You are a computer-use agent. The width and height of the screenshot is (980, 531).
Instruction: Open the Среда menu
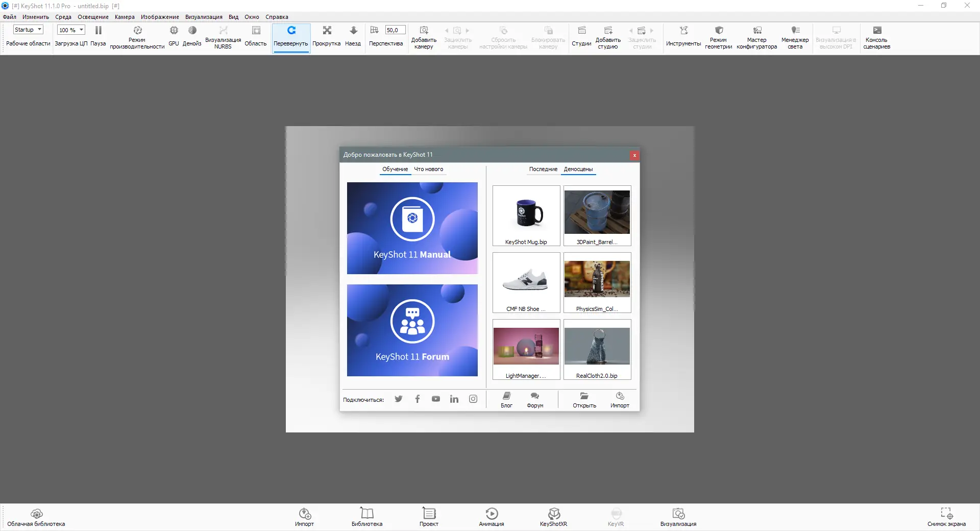(63, 17)
